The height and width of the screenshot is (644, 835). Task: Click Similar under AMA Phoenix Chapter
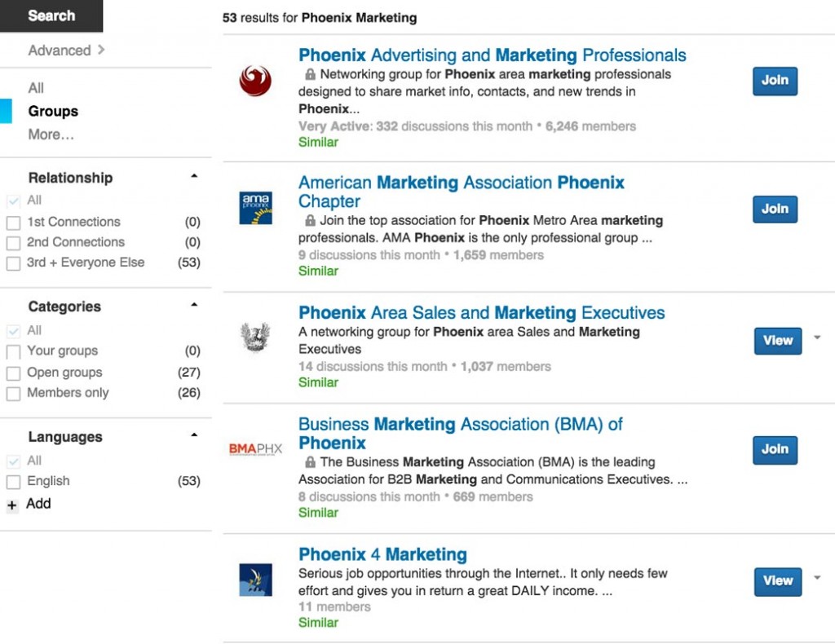point(318,271)
